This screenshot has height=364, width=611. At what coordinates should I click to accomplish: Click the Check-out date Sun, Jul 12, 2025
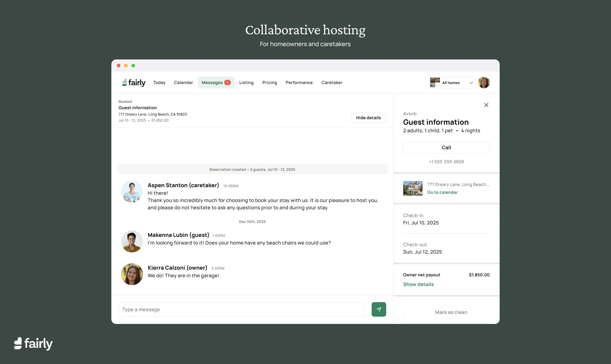point(422,252)
